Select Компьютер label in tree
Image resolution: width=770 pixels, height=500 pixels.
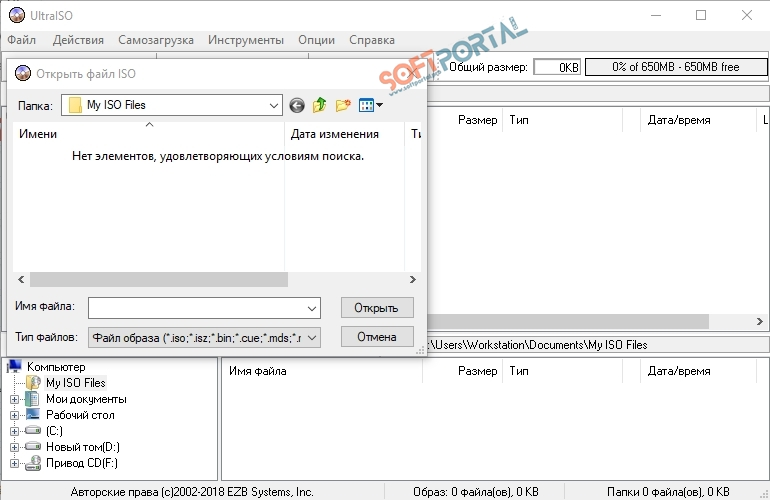[x=56, y=366]
